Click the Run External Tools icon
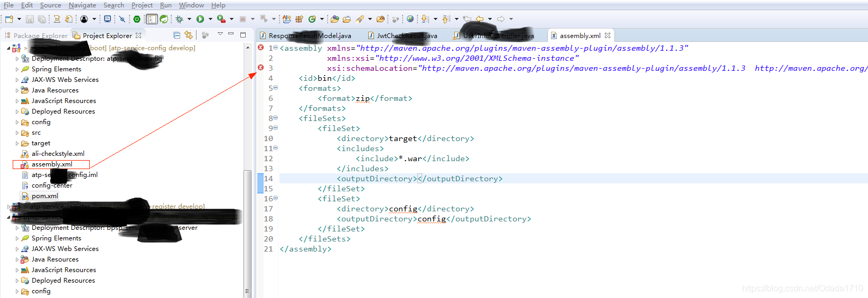Viewport: 868px width, 298px height. (221, 19)
